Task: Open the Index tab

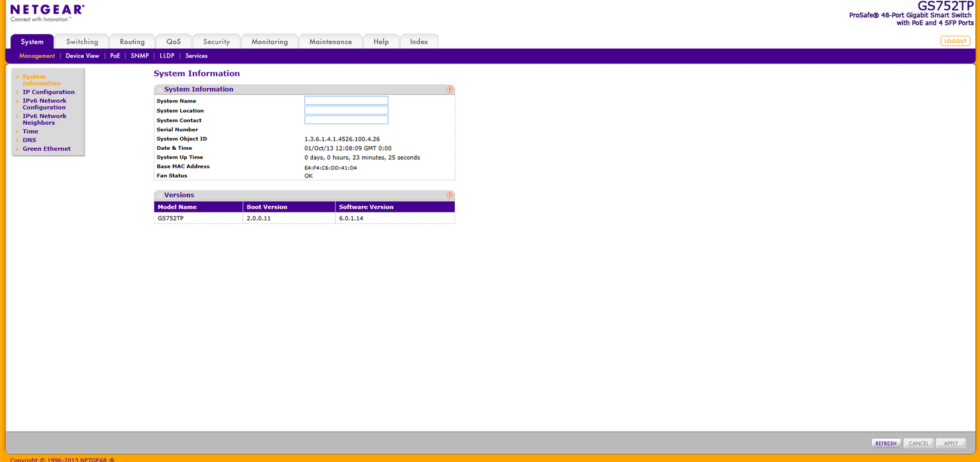Action: coord(419,42)
